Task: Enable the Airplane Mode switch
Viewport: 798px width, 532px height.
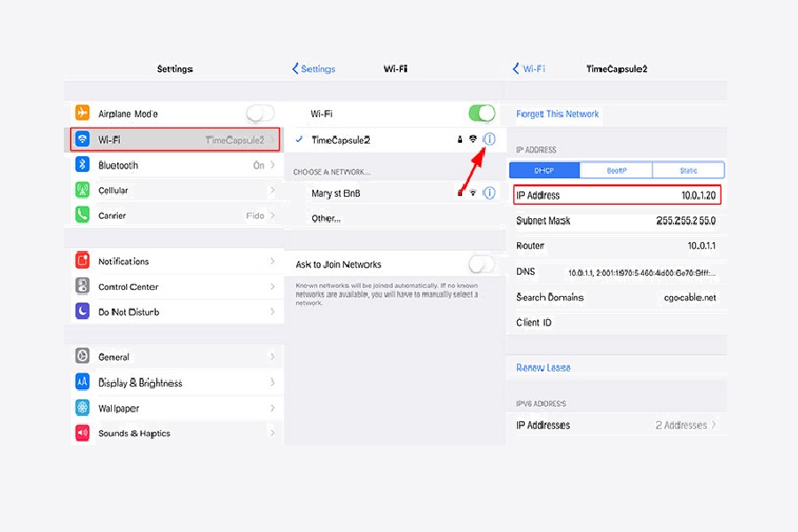Action: 260,113
